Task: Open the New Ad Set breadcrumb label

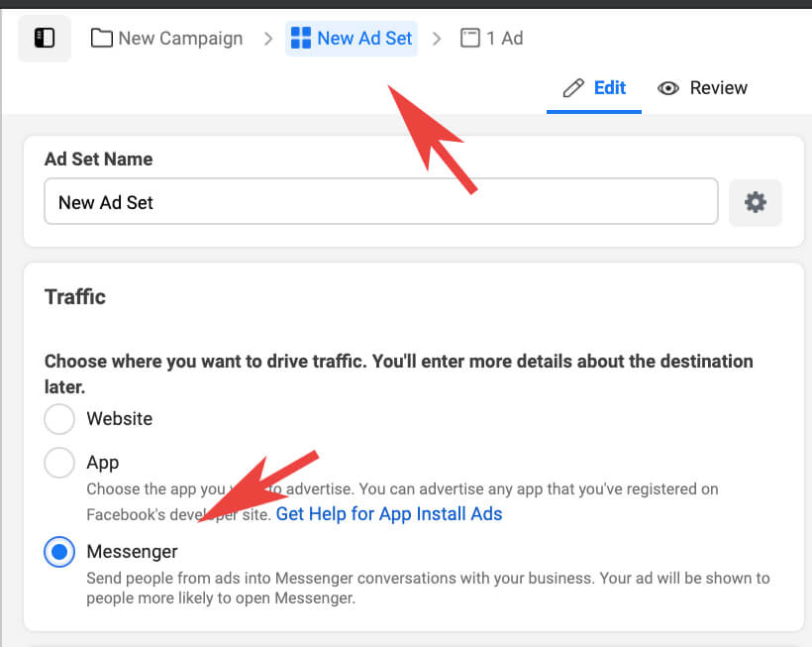Action: coord(364,39)
